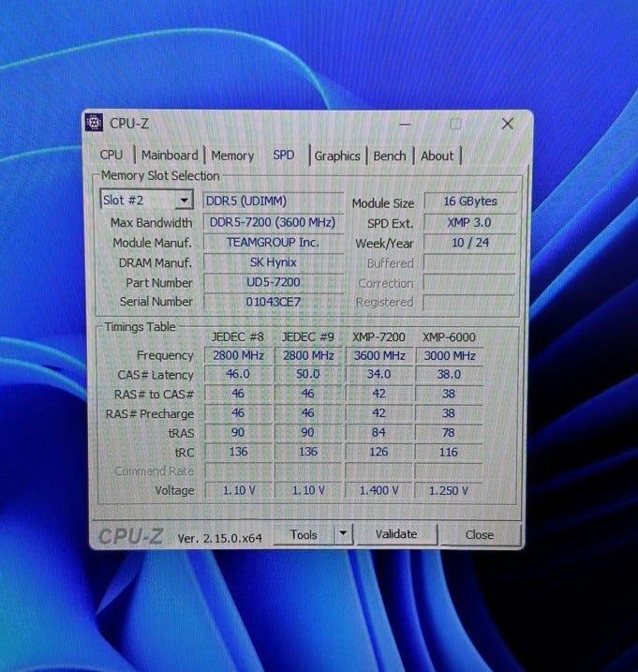This screenshot has width=638, height=672.
Task: Close CPU-Z window with X icon
Action: [508, 124]
